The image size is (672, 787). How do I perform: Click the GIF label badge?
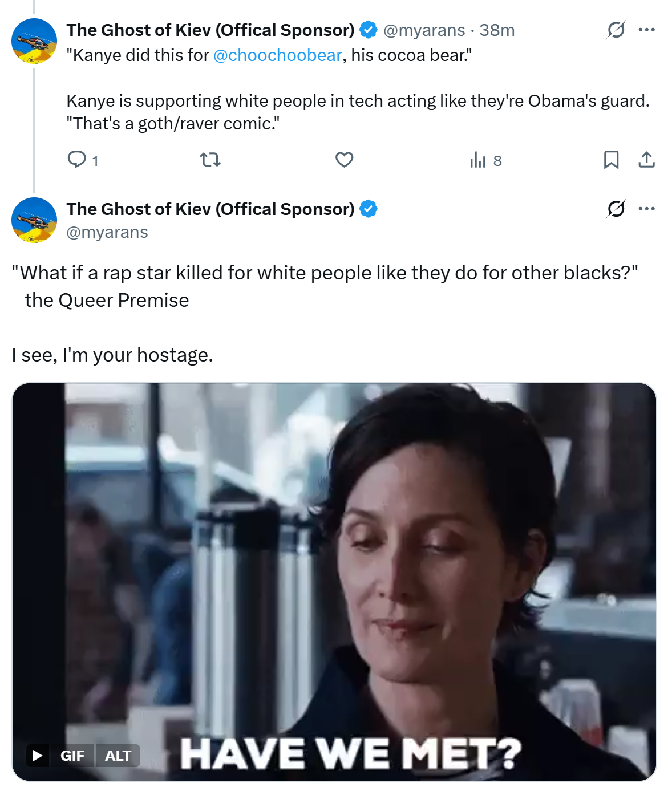pyautogui.click(x=72, y=756)
